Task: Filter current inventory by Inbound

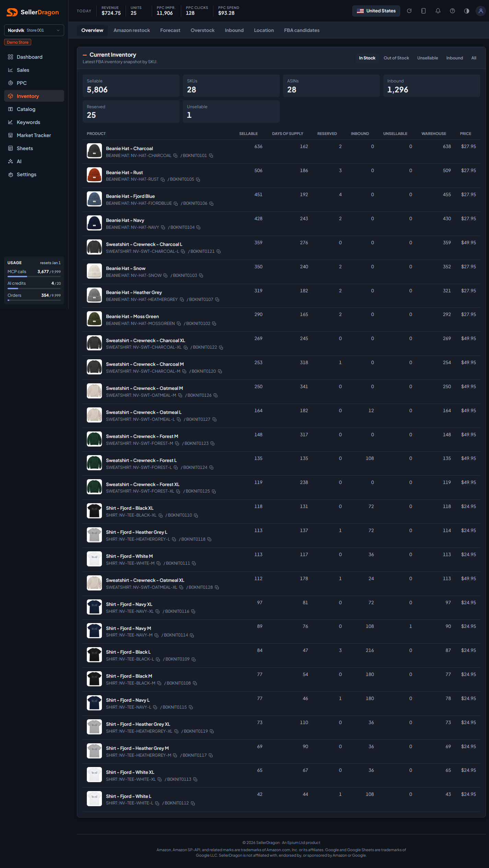Action: [455, 58]
